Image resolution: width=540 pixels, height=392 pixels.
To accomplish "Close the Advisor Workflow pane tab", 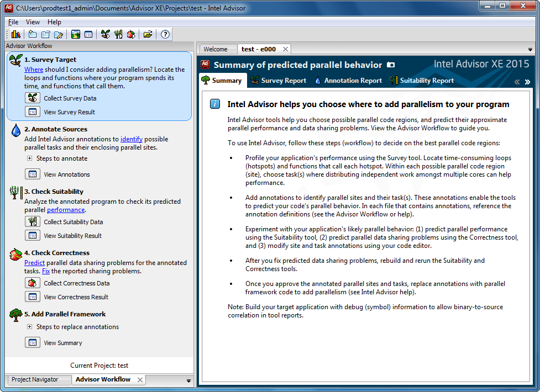I will point(140,380).
